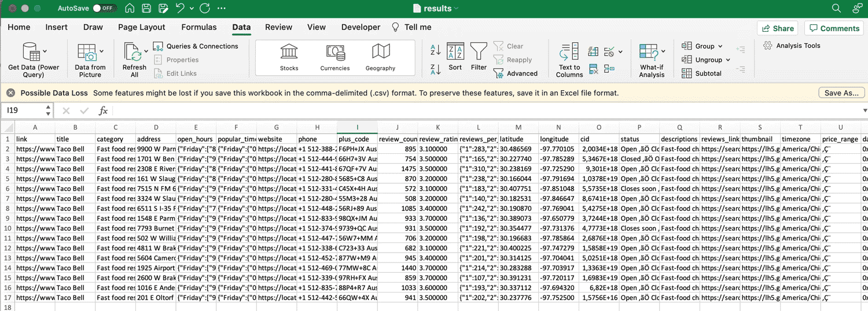Open the Draw tab
This screenshot has height=311, width=868.
click(93, 27)
